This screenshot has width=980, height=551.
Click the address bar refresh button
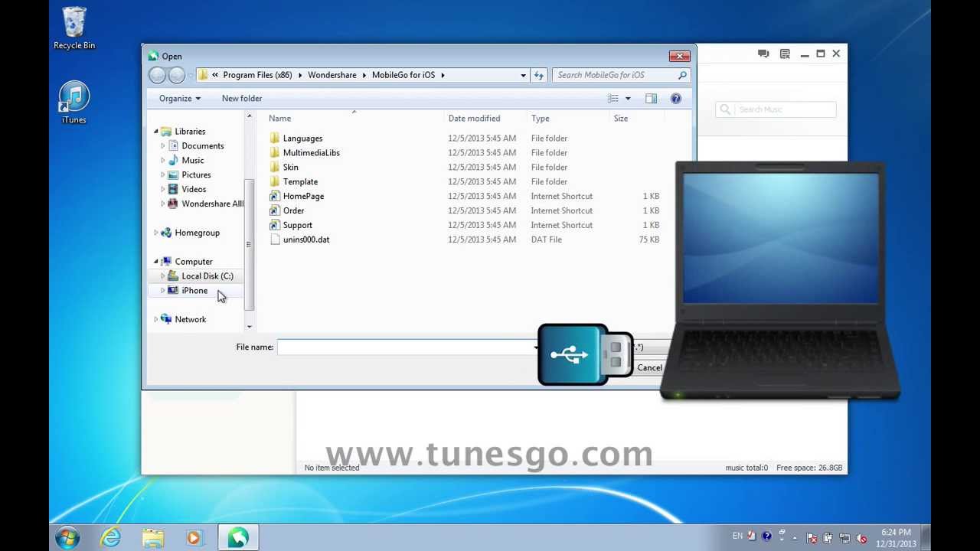539,75
